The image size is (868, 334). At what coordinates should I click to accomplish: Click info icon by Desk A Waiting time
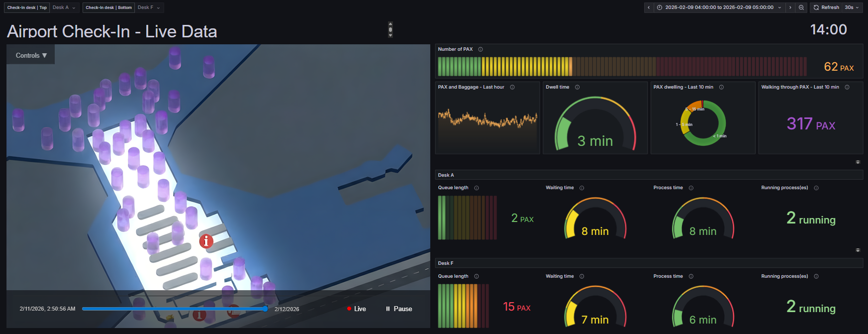(582, 188)
